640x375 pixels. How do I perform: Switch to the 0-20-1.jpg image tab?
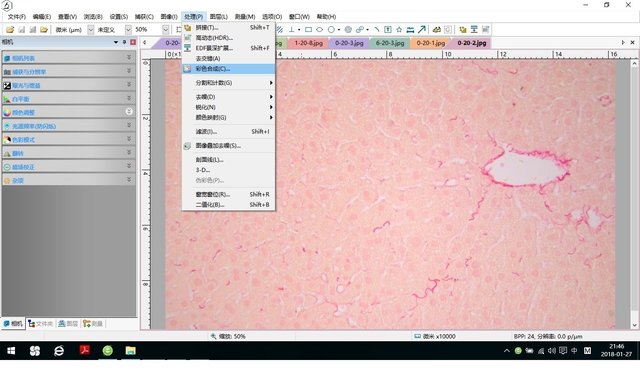430,43
